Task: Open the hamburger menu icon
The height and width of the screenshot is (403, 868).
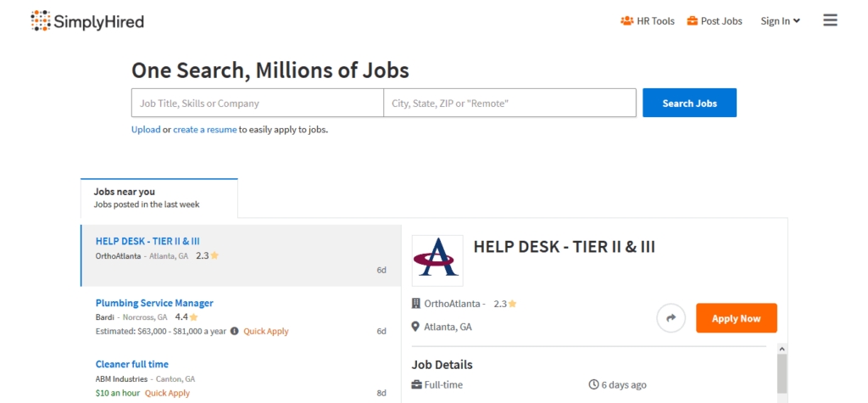Action: coord(830,20)
